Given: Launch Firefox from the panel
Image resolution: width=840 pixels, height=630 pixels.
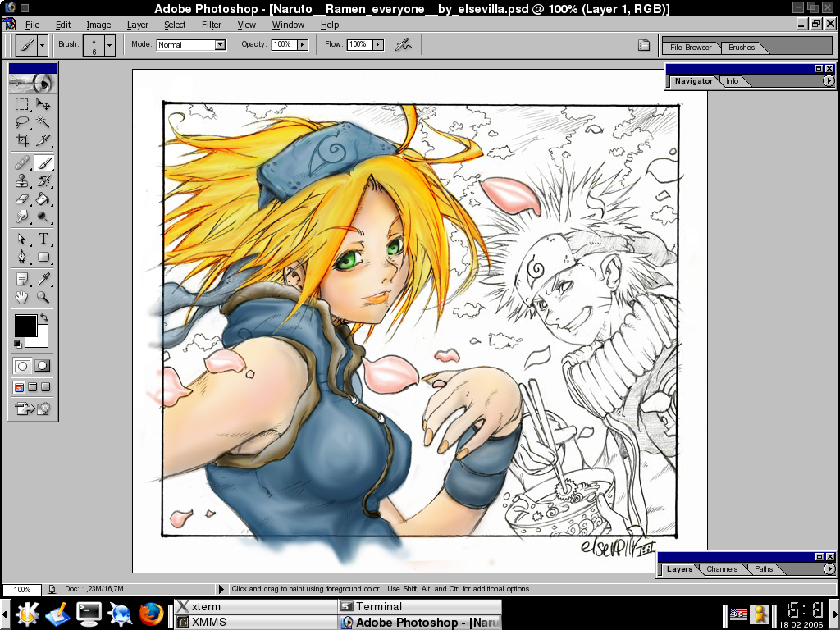Looking at the screenshot, I should pyautogui.click(x=151, y=614).
